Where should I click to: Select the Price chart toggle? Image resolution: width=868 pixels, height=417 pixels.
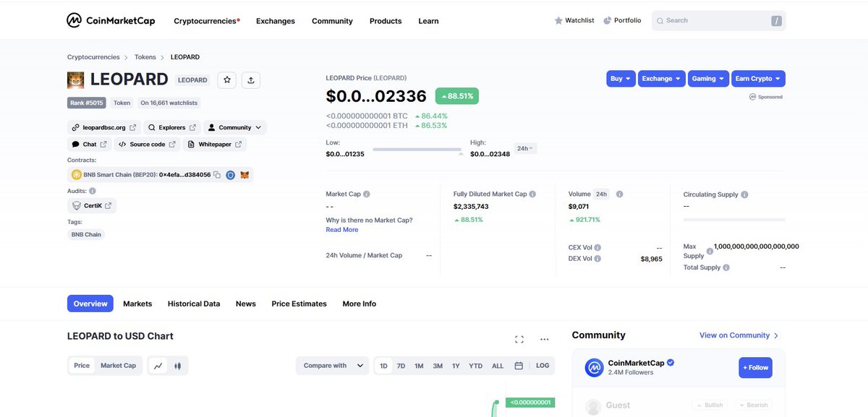click(82, 366)
